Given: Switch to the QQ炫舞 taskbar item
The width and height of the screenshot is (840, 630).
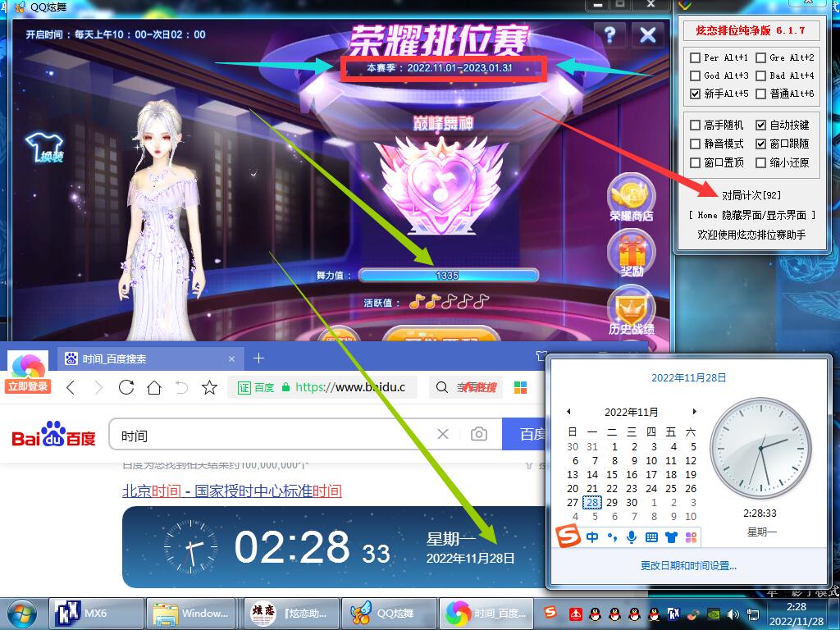Looking at the screenshot, I should click(390, 614).
